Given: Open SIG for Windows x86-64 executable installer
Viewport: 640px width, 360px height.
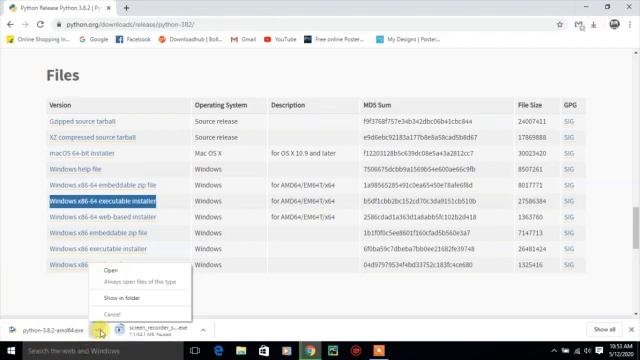Looking at the screenshot, I should tap(569, 201).
